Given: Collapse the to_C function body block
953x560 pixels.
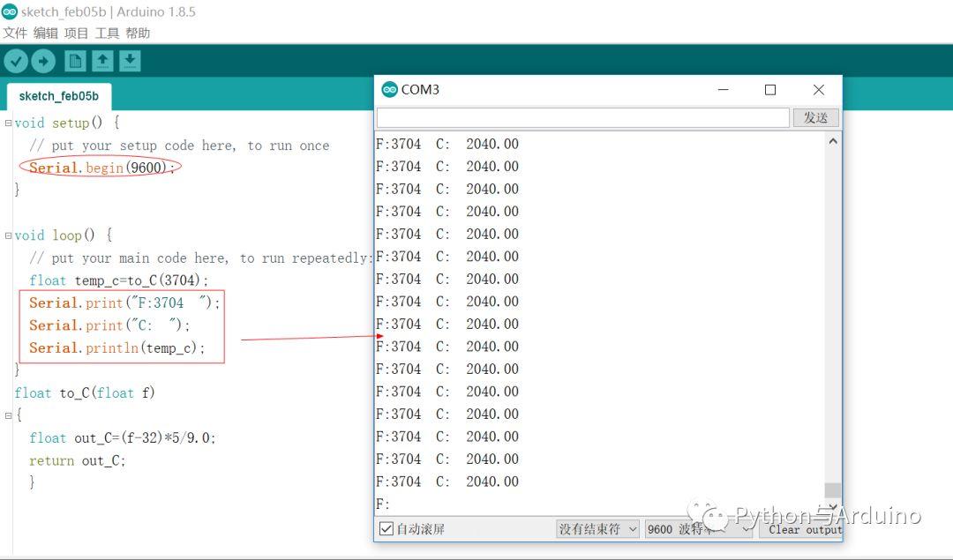Looking at the screenshot, I should pos(8,415).
